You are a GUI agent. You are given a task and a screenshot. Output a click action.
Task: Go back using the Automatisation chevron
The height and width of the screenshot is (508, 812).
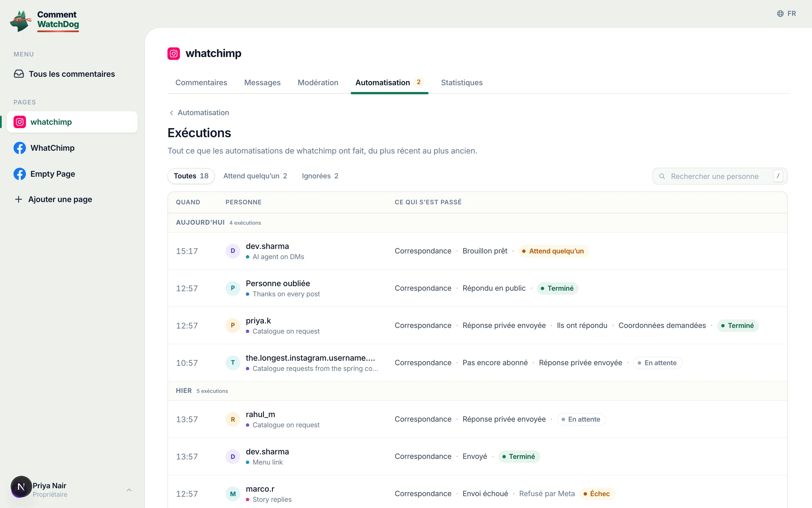171,113
